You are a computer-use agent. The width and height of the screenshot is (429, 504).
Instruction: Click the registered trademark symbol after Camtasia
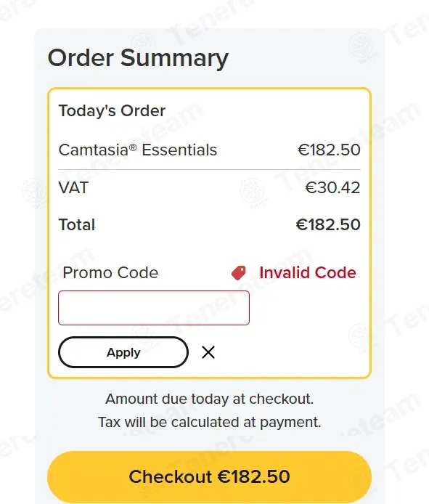tap(133, 147)
